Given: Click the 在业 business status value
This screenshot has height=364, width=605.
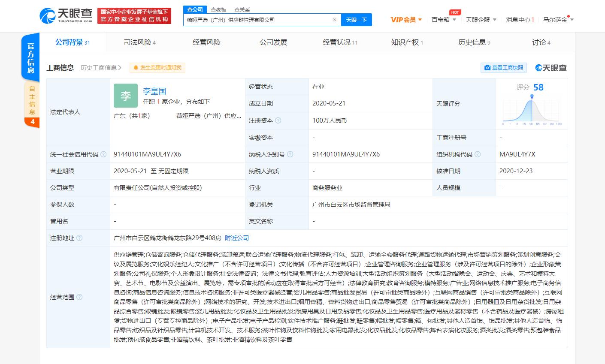Looking at the screenshot, I should tap(318, 87).
